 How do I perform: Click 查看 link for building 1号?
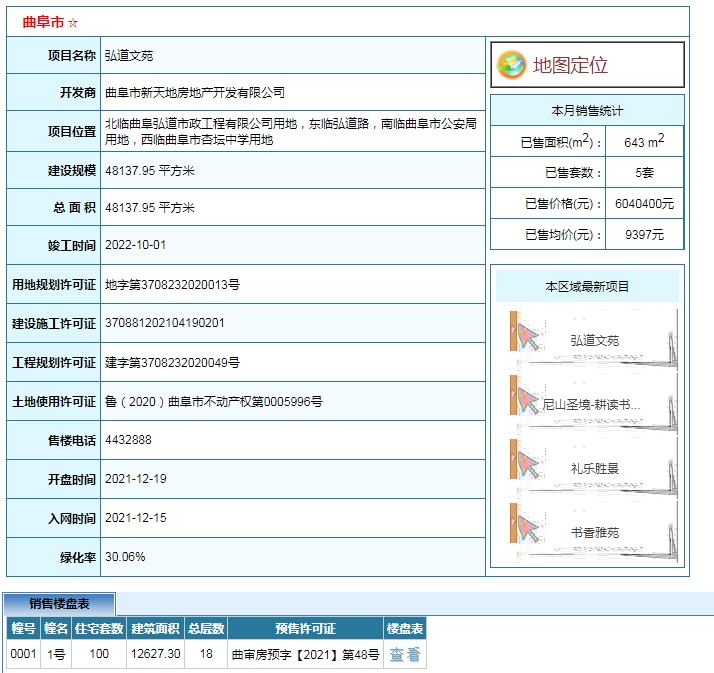405,654
